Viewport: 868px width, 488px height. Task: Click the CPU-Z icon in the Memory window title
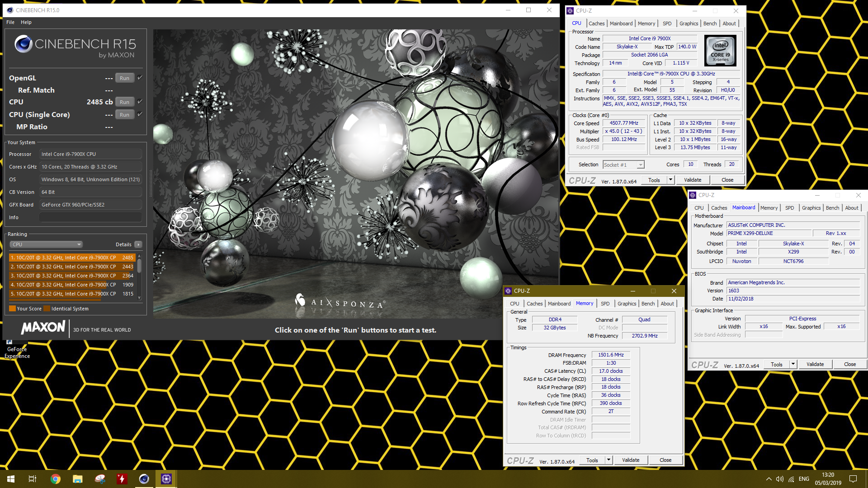(508, 291)
